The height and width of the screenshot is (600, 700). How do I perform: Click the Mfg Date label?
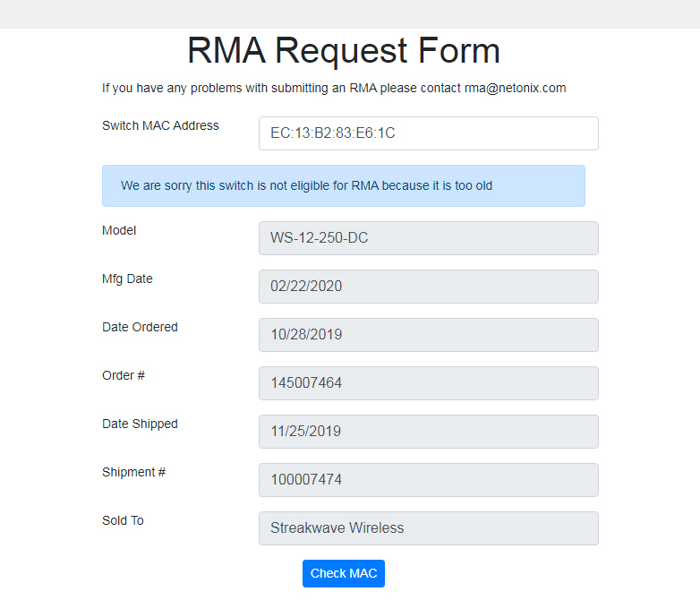pyautogui.click(x=127, y=279)
